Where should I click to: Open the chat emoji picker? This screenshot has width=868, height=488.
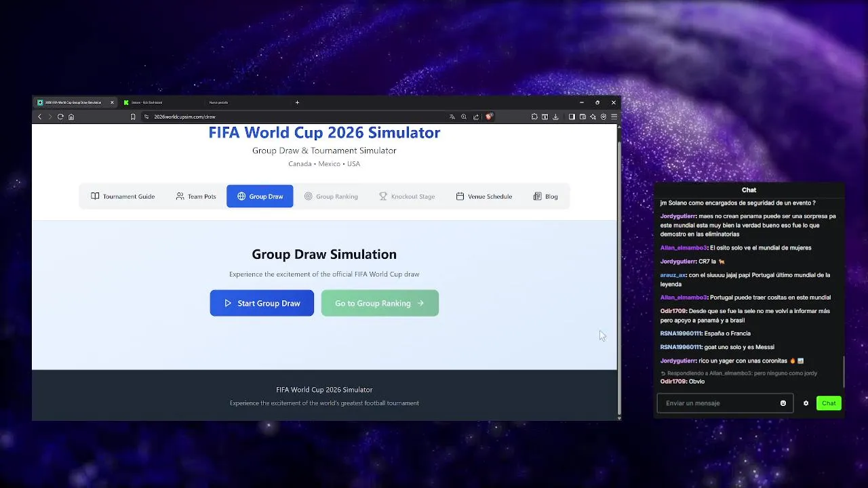tap(783, 403)
